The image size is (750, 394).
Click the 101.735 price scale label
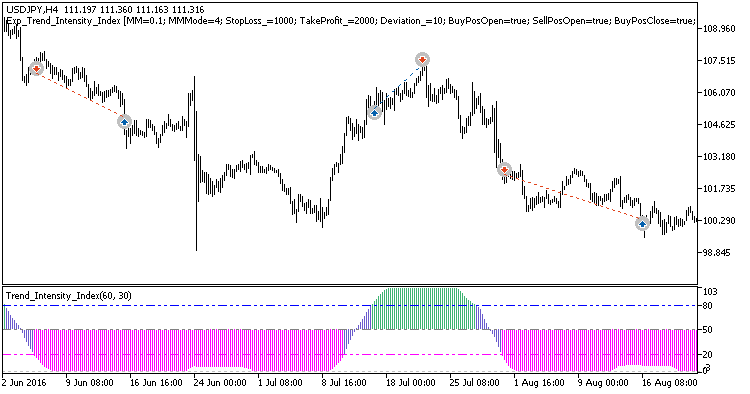[719, 189]
